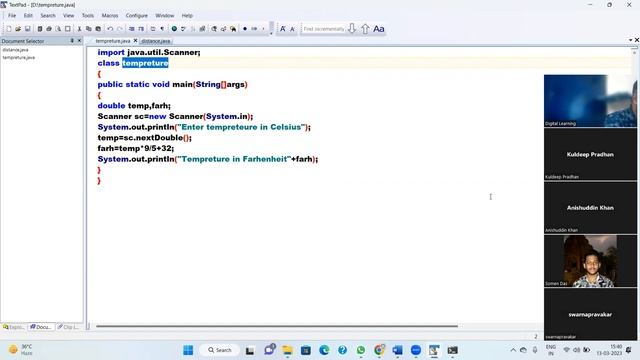640x360 pixels.
Task: Select Anishuddin Khan participant tile
Action: pos(590,207)
